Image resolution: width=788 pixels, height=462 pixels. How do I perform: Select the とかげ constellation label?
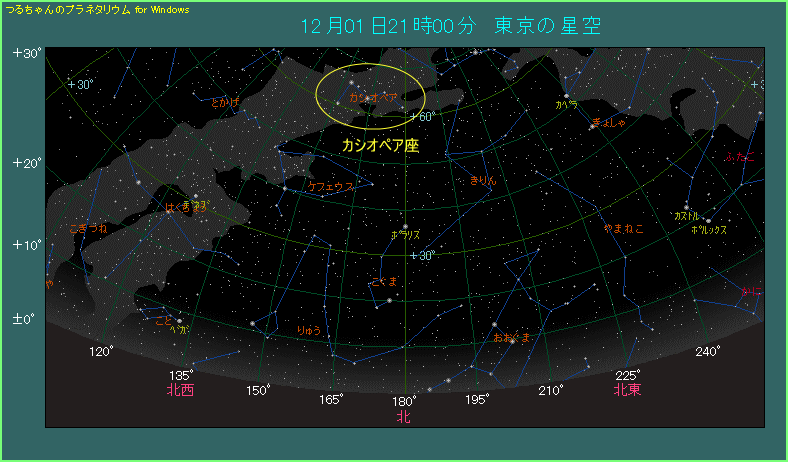pyautogui.click(x=226, y=102)
